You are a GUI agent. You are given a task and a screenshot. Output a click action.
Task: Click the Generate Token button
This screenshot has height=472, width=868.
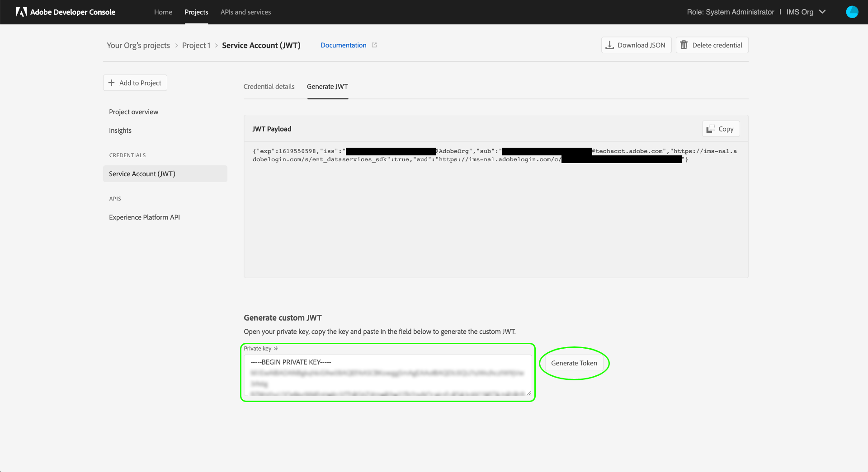pos(574,363)
